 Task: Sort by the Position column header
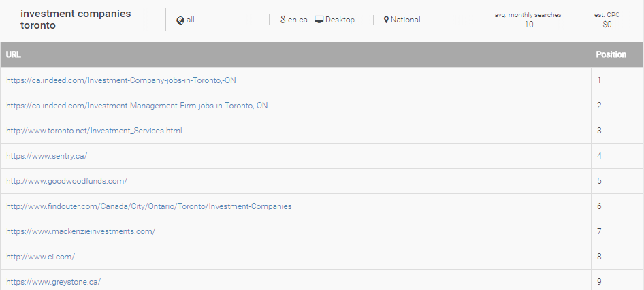pyautogui.click(x=611, y=54)
